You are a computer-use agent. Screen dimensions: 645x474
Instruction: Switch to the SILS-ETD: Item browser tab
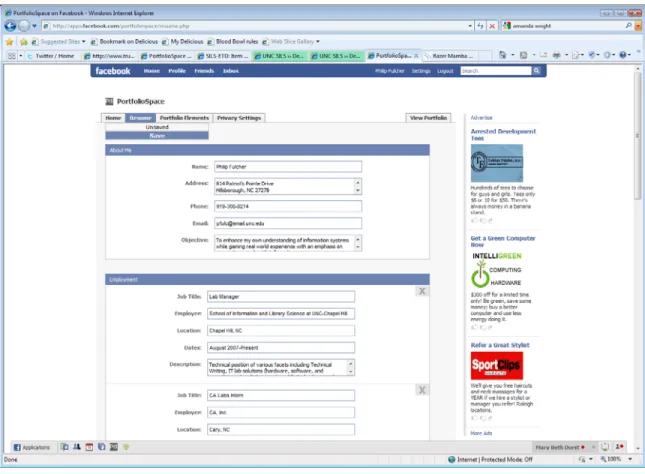tap(223, 56)
